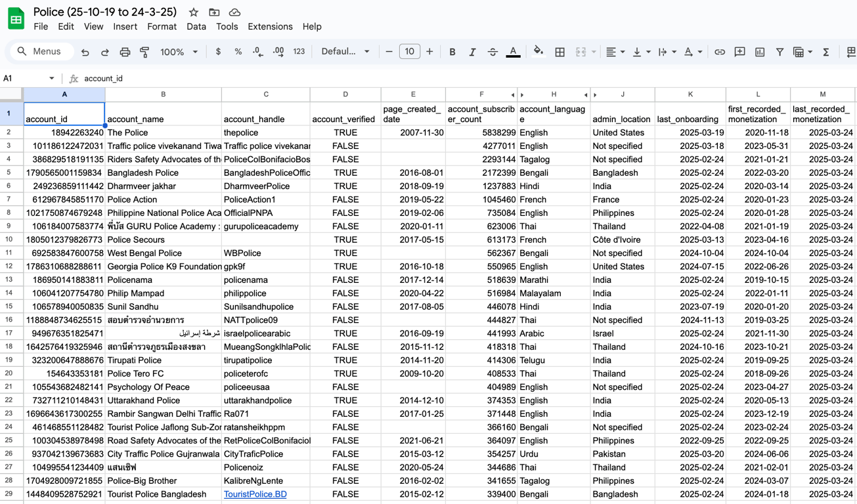Open the View menu

pyautogui.click(x=93, y=27)
